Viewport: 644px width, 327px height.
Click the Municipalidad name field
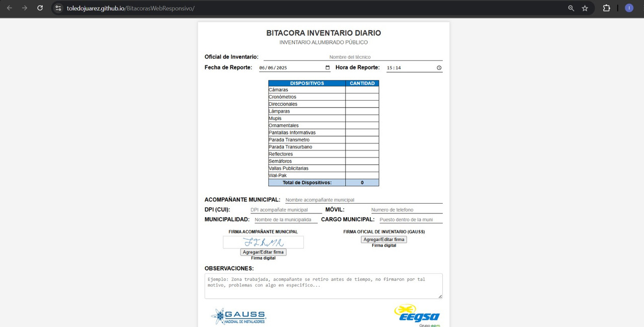click(285, 219)
